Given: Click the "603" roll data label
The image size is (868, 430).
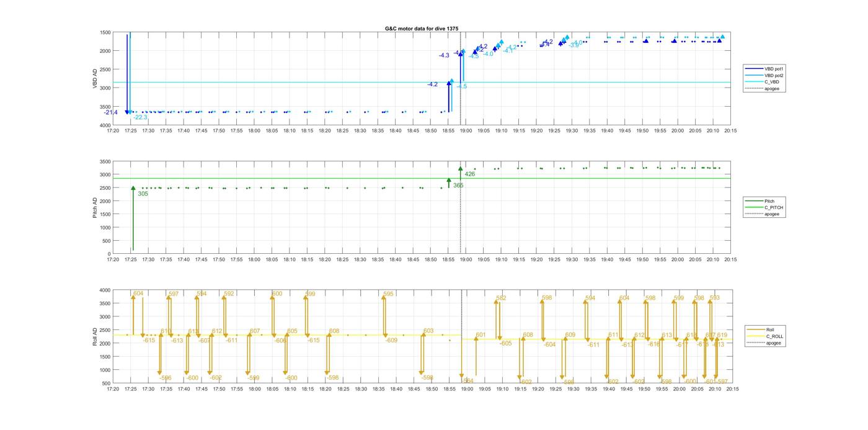Looking at the screenshot, I should (x=428, y=331).
